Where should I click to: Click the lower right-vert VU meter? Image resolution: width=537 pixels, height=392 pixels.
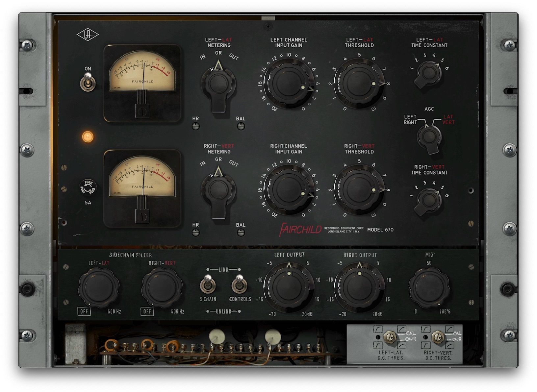[142, 188]
